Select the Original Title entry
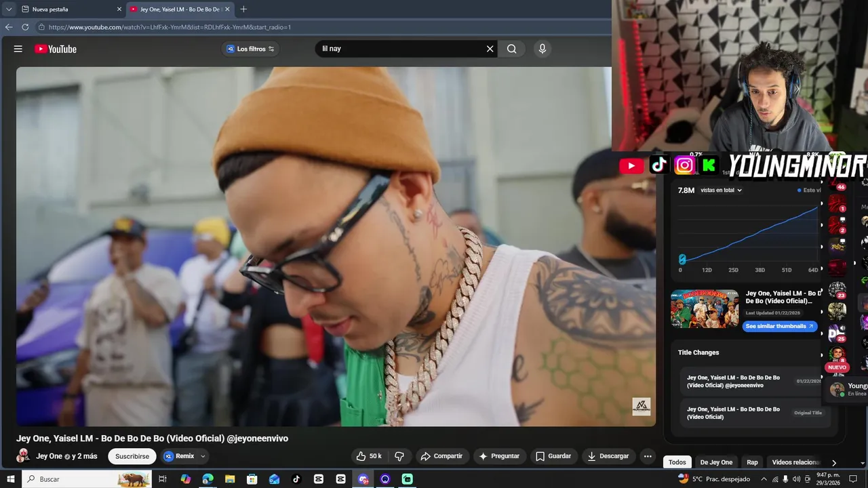 [754, 413]
